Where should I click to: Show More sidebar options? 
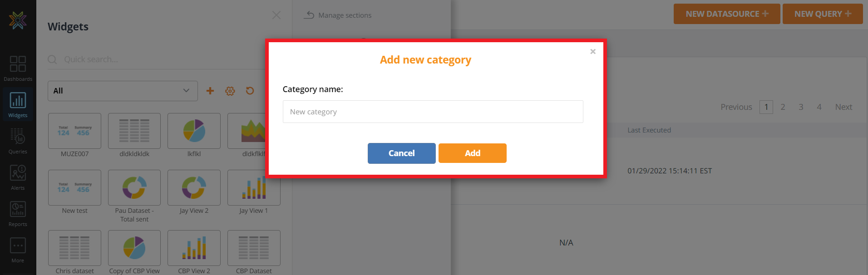tap(18, 250)
